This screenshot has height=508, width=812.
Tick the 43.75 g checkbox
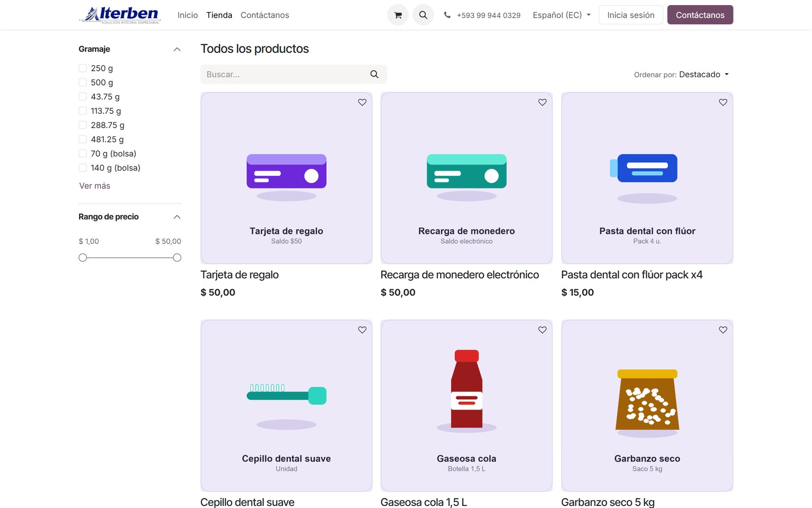point(83,97)
